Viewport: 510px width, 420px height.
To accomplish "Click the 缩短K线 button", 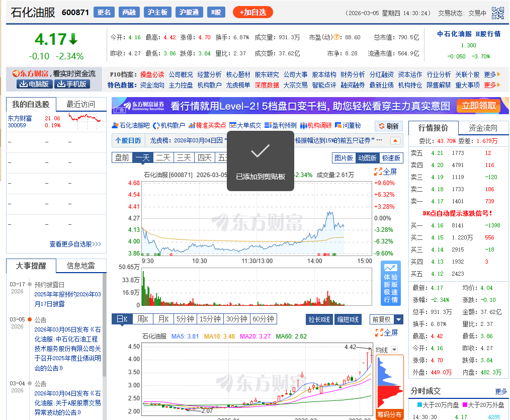I will tap(348, 319).
